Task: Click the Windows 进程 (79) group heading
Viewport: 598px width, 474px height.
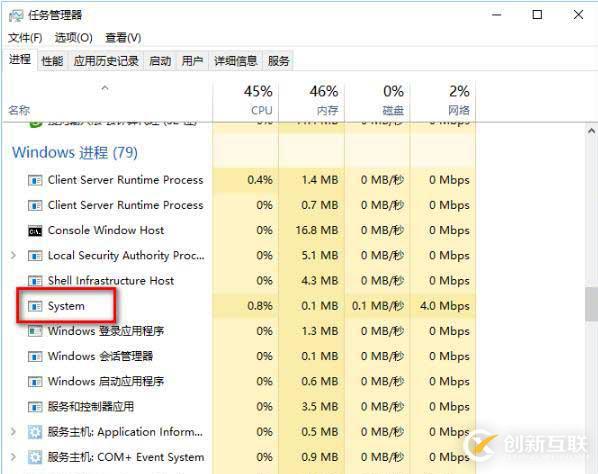Action: pyautogui.click(x=75, y=152)
